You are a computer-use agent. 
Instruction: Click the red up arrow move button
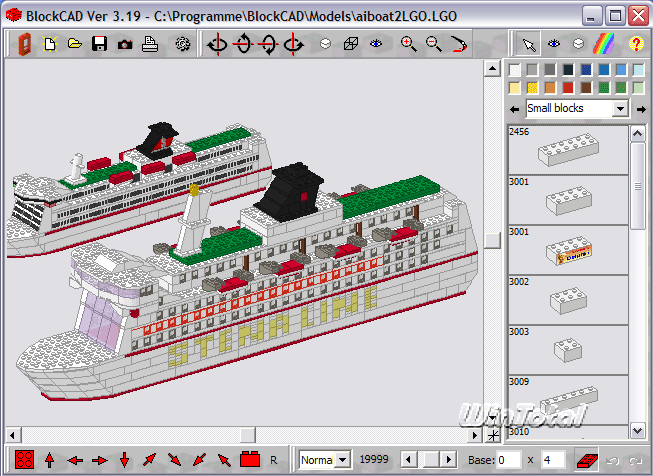tap(50, 460)
